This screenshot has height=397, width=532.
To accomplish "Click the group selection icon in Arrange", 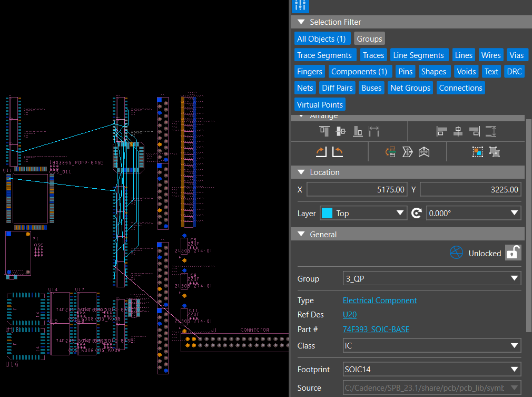I will (x=477, y=152).
